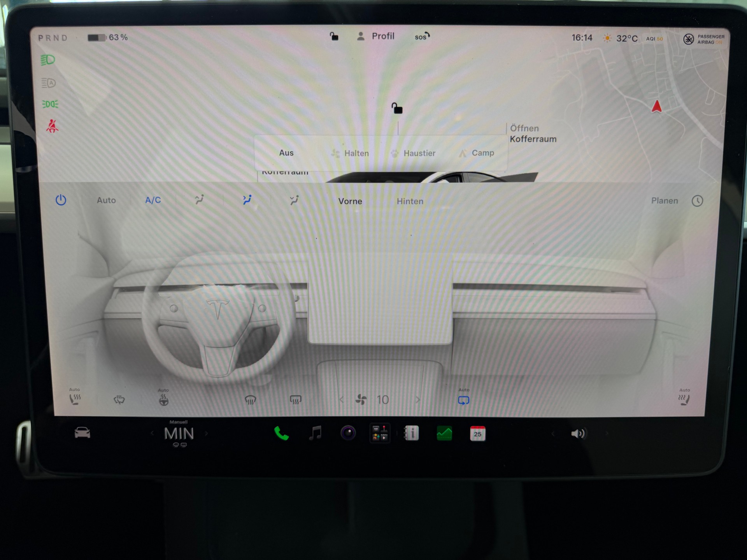The image size is (747, 560).
Task: Switch to the Vorne climate tab
Action: [350, 201]
